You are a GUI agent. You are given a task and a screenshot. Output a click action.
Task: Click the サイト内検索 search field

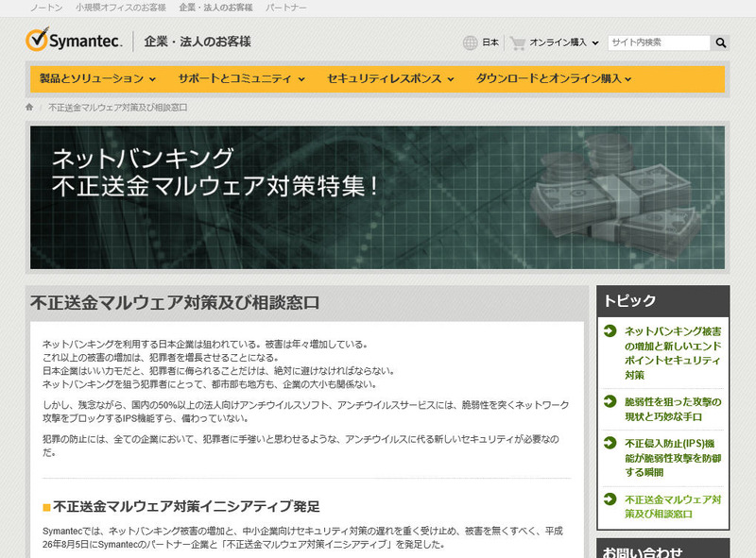[658, 42]
